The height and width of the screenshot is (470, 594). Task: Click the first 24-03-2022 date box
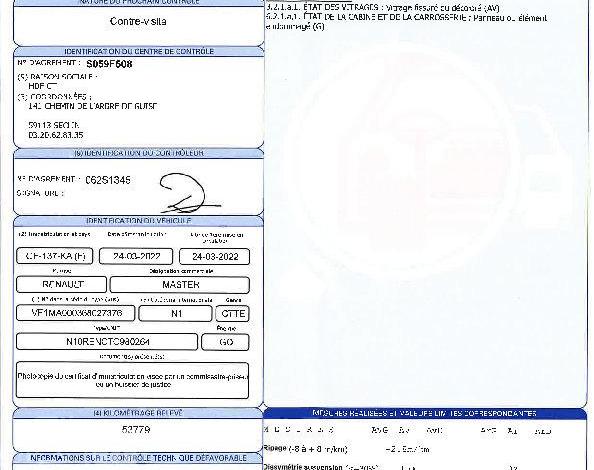(x=136, y=256)
